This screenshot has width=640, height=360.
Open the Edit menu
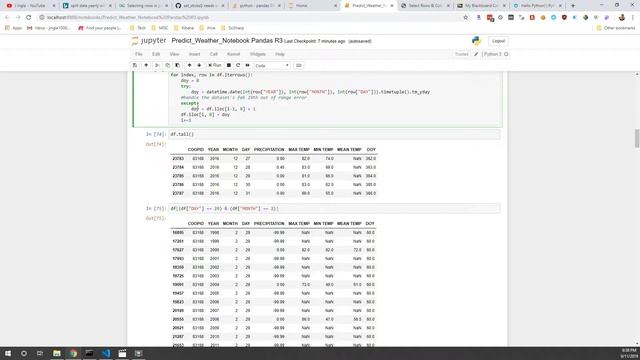[x=156, y=54]
